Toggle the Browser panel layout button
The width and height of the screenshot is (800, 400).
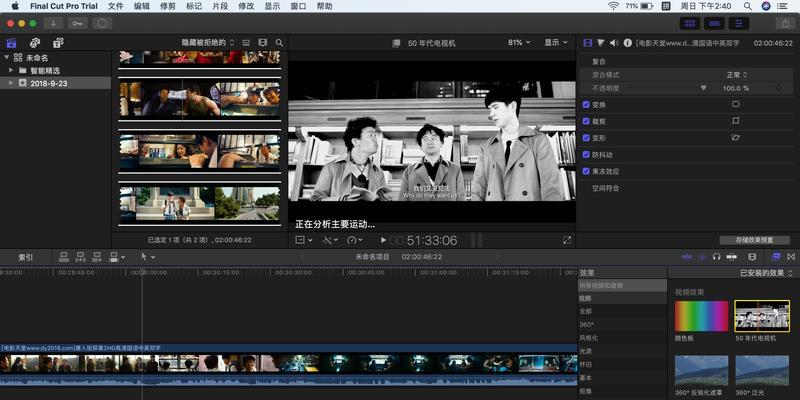pos(690,23)
